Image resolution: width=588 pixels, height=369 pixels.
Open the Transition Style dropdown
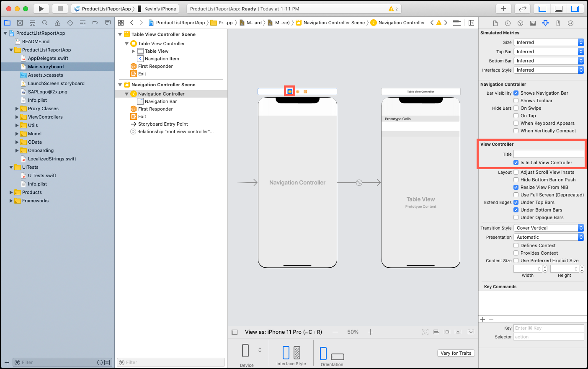(549, 228)
